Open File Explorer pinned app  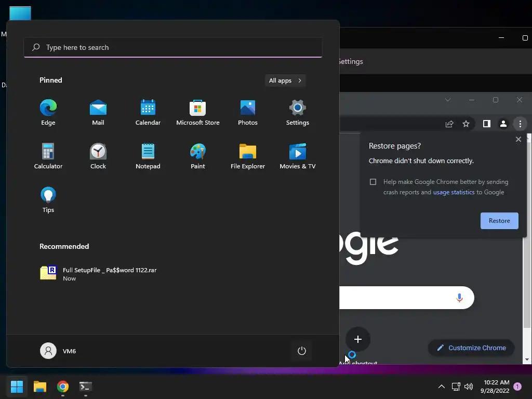pos(248,156)
